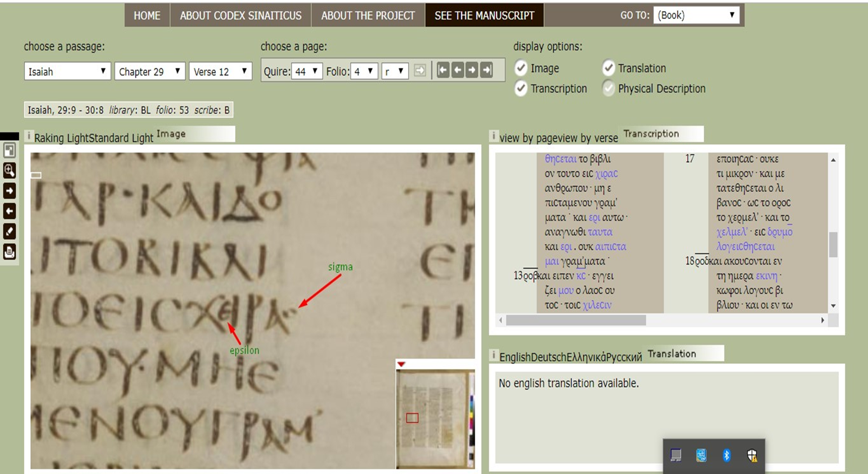
Task: Toggle Translation display option
Action: click(608, 68)
